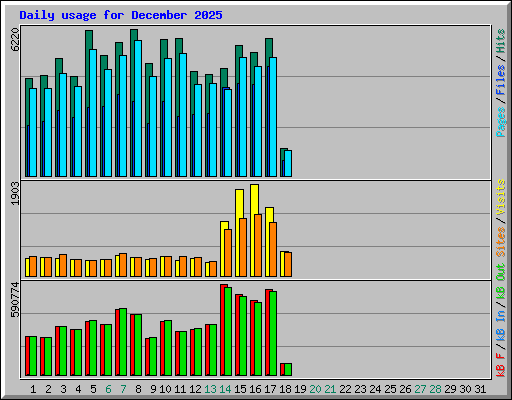Click the 590774 axis value
512x400 pixels.
(x=15, y=299)
